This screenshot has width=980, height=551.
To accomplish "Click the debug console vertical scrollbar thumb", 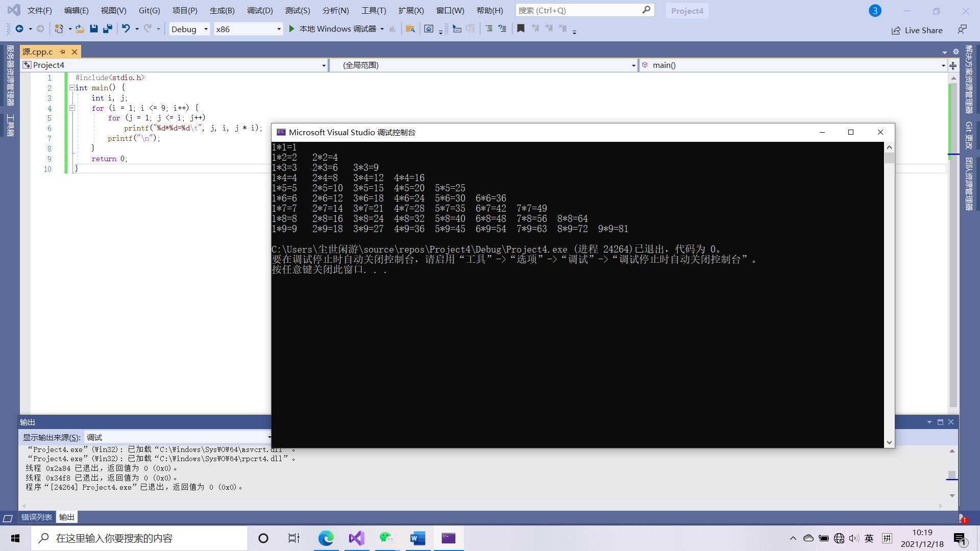I will [x=890, y=158].
